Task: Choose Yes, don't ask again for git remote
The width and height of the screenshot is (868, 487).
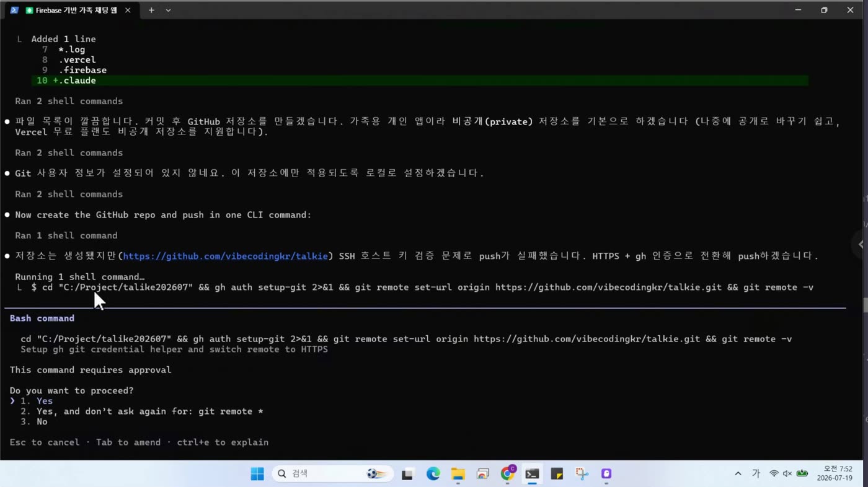Action: pyautogui.click(x=142, y=411)
